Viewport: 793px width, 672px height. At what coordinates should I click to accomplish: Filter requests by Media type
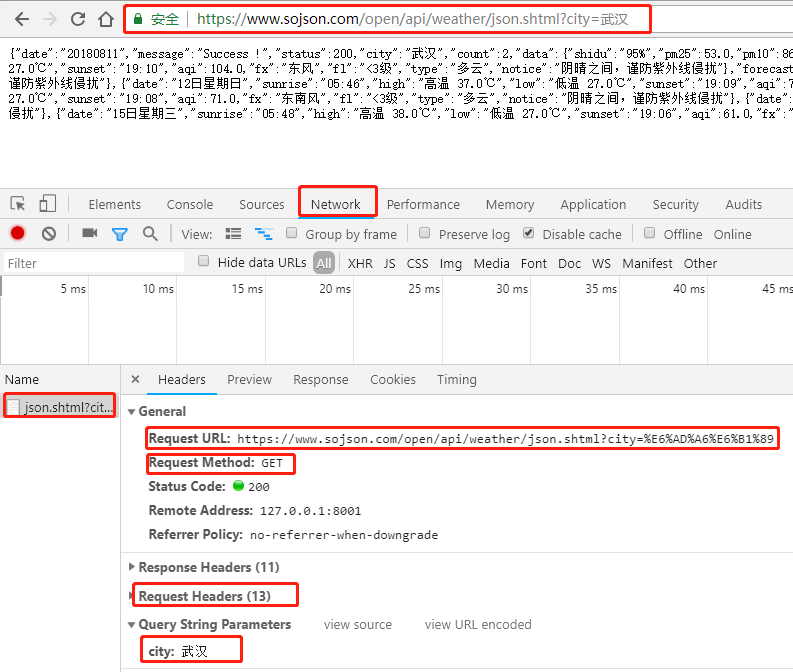[491, 263]
